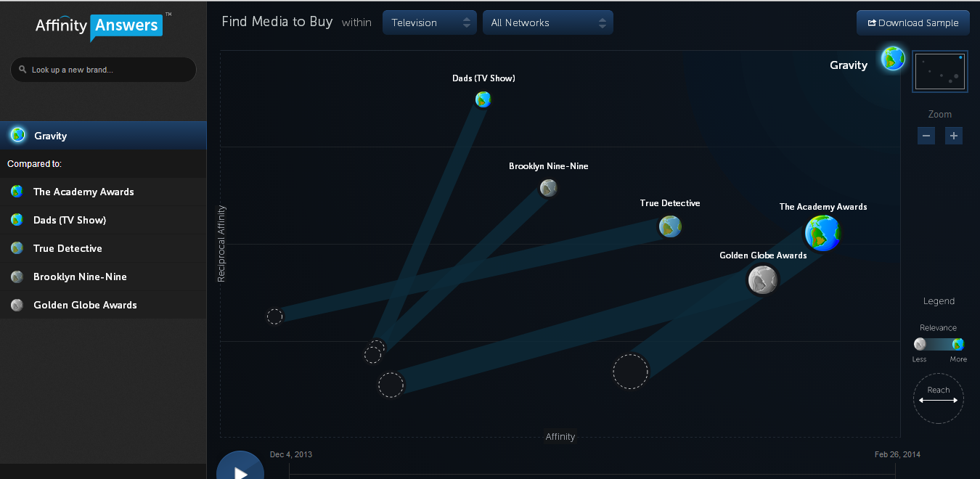Click grey globe icon beside Golden Globe Awards row
This screenshot has height=479, width=980.
17,305
